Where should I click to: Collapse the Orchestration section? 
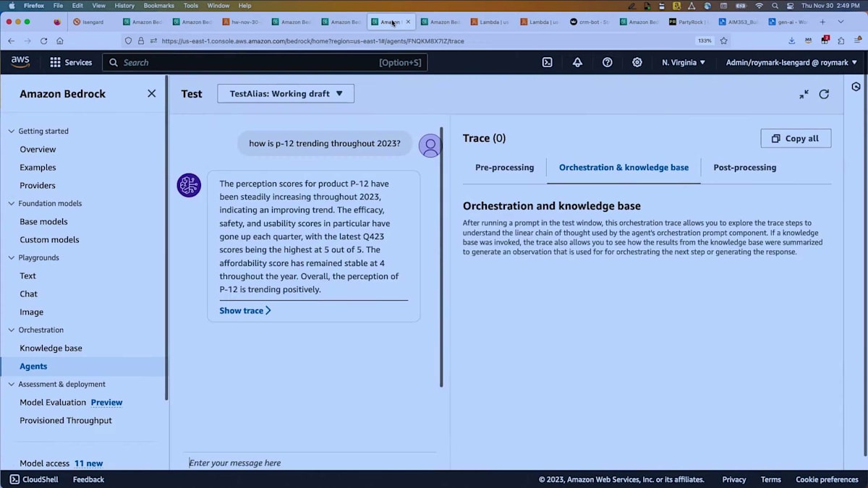tap(11, 330)
